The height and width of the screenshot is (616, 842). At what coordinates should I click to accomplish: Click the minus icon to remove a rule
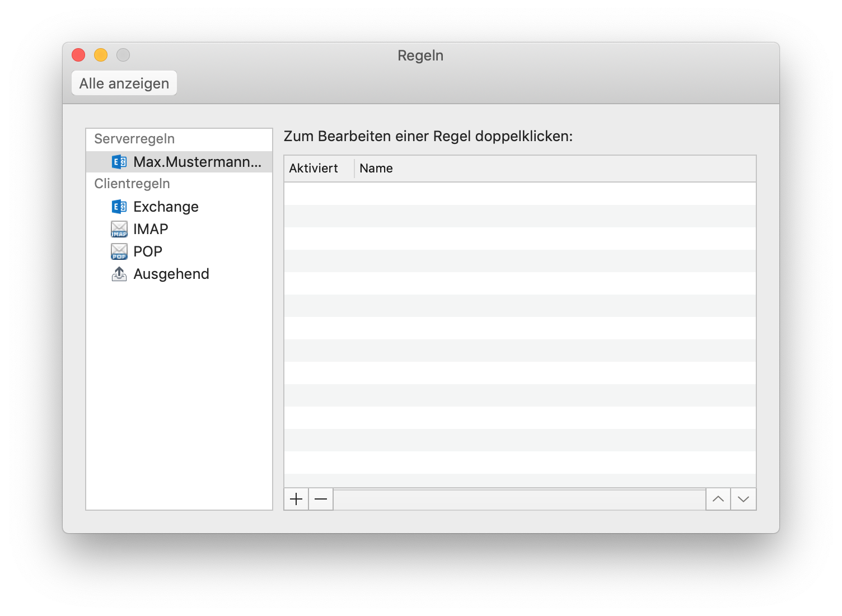(320, 498)
